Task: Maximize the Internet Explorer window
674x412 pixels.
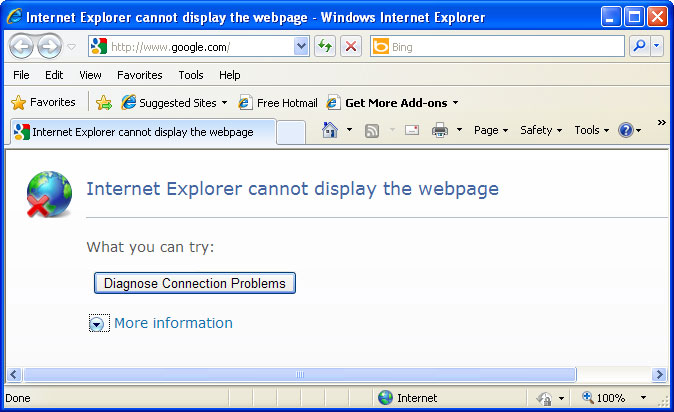Action: click(634, 17)
